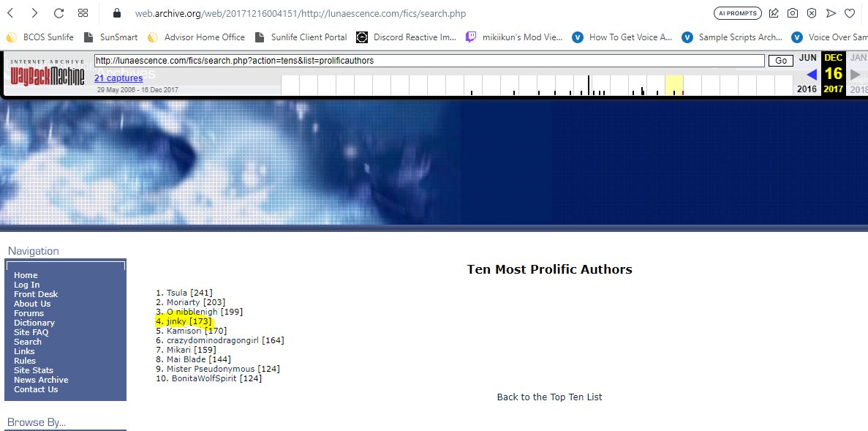Image resolution: width=868 pixels, height=431 pixels.
Task: Click the ad blocker shield icon
Action: click(x=812, y=13)
